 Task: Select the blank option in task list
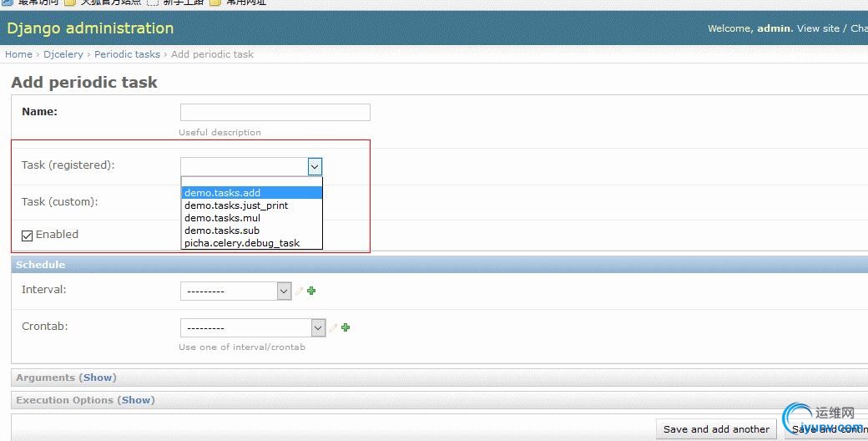point(252,182)
